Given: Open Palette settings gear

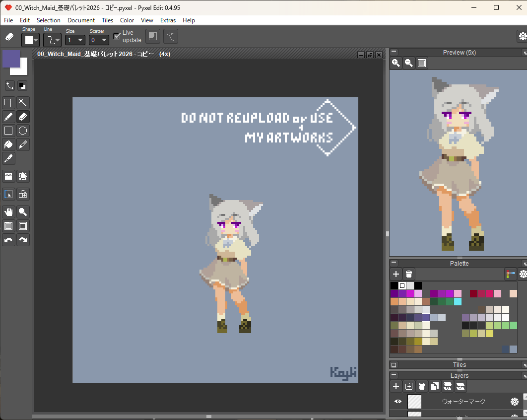Looking at the screenshot, I should click(x=523, y=274).
